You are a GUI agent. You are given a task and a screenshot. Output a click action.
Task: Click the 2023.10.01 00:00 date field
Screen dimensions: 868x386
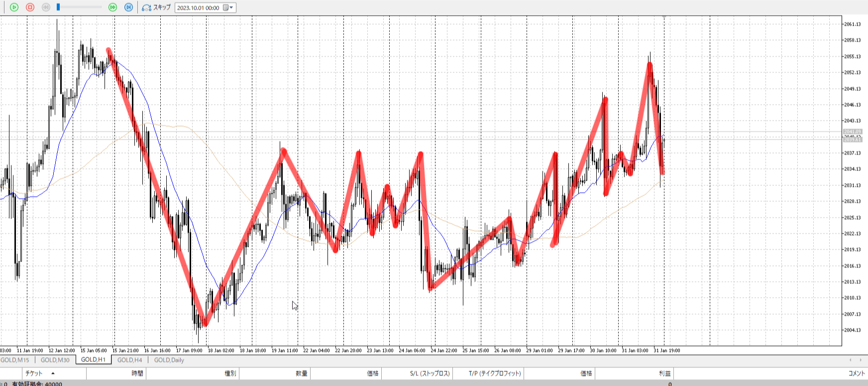tap(198, 8)
